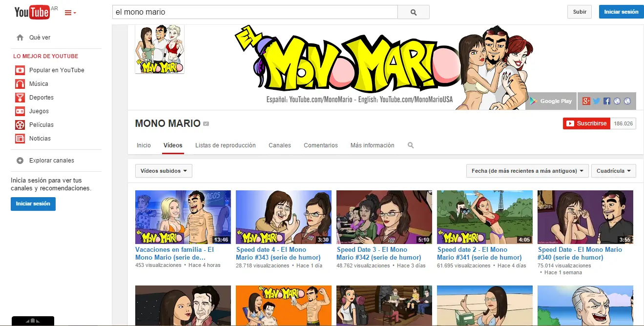The height and width of the screenshot is (326, 644).
Task: Open Qué ver home icon
Action: 20,38
